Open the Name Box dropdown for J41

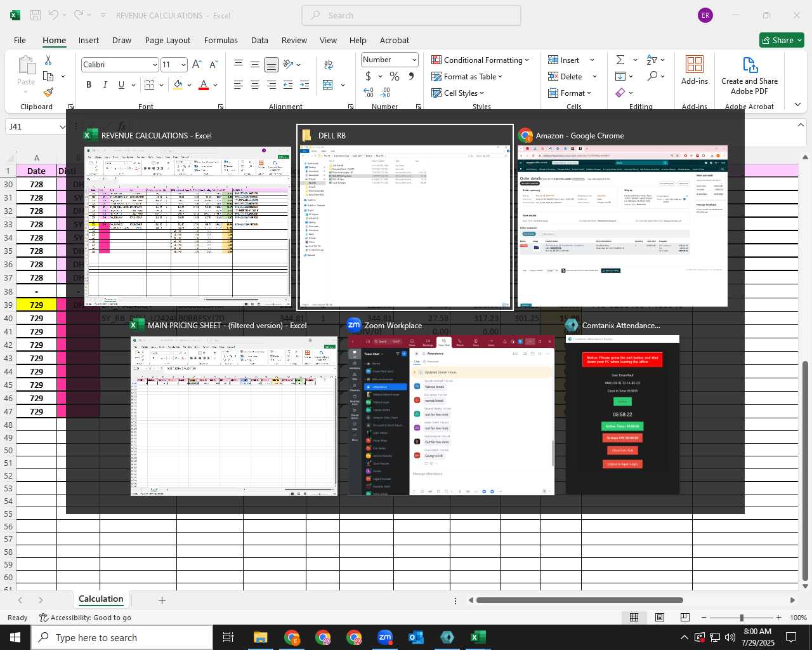pyautogui.click(x=62, y=127)
